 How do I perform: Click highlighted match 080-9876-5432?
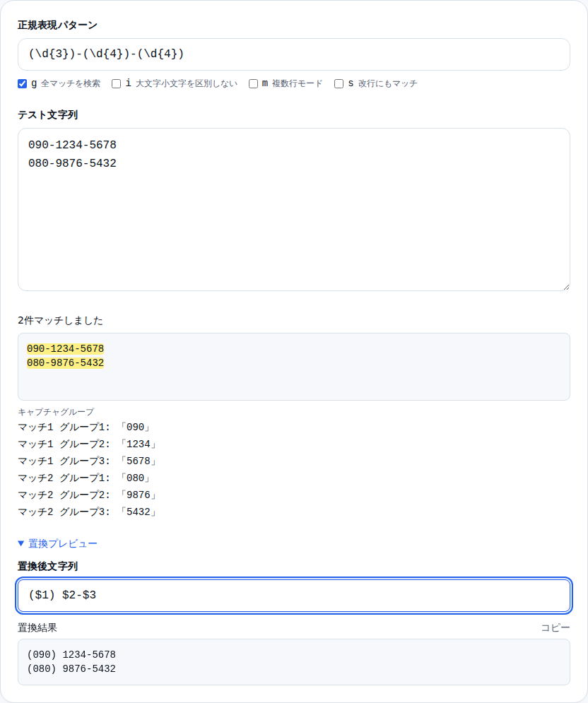66,362
